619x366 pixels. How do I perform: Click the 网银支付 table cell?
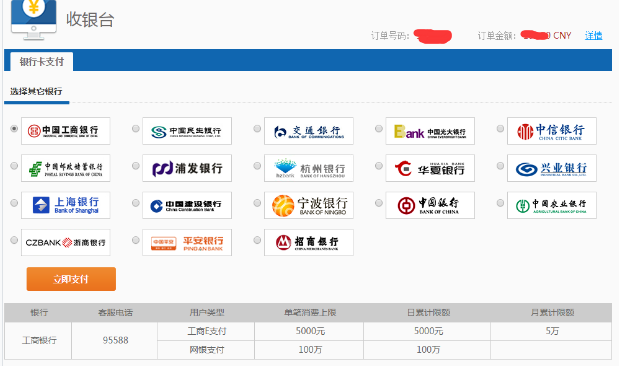coord(206,350)
